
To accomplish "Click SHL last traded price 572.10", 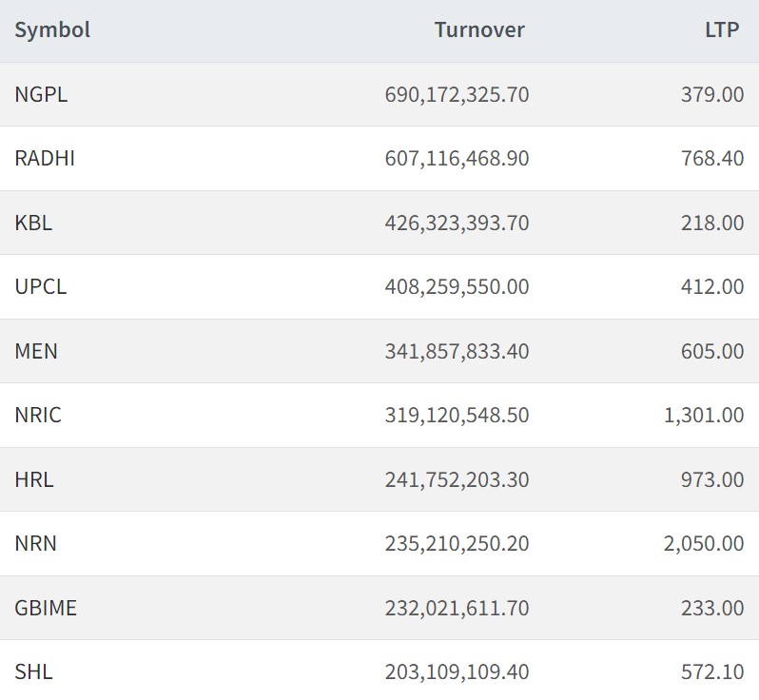I will 712,671.
